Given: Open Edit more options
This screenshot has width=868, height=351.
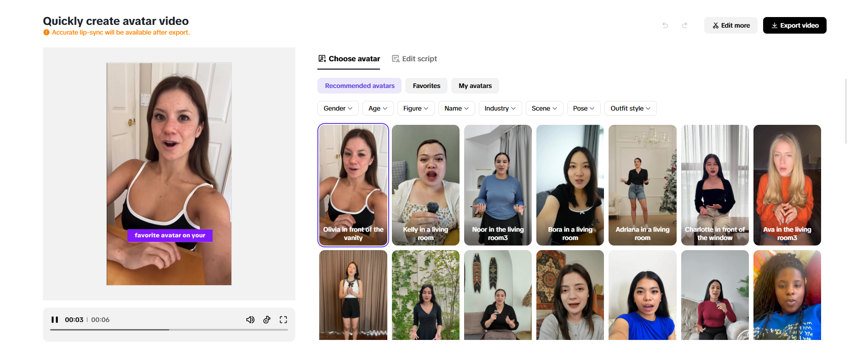Looking at the screenshot, I should click(730, 25).
